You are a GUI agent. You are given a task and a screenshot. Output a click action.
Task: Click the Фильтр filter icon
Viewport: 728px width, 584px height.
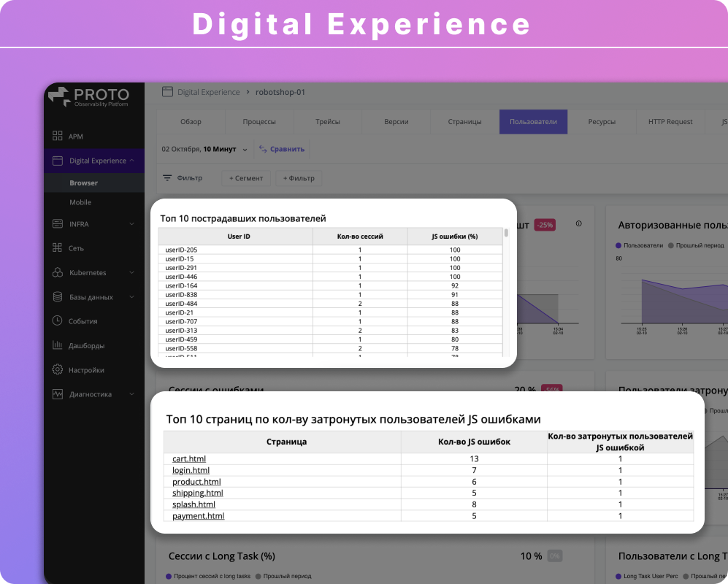point(167,177)
